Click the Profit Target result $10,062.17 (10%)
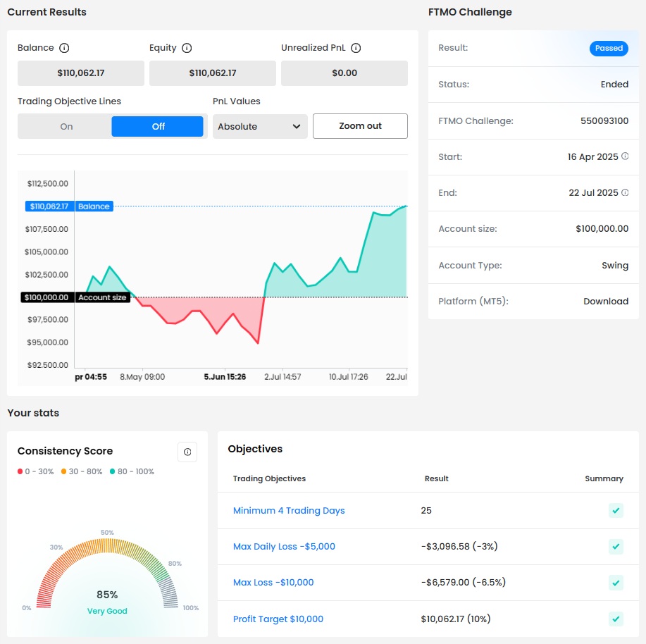This screenshot has height=644, width=646. click(x=456, y=619)
